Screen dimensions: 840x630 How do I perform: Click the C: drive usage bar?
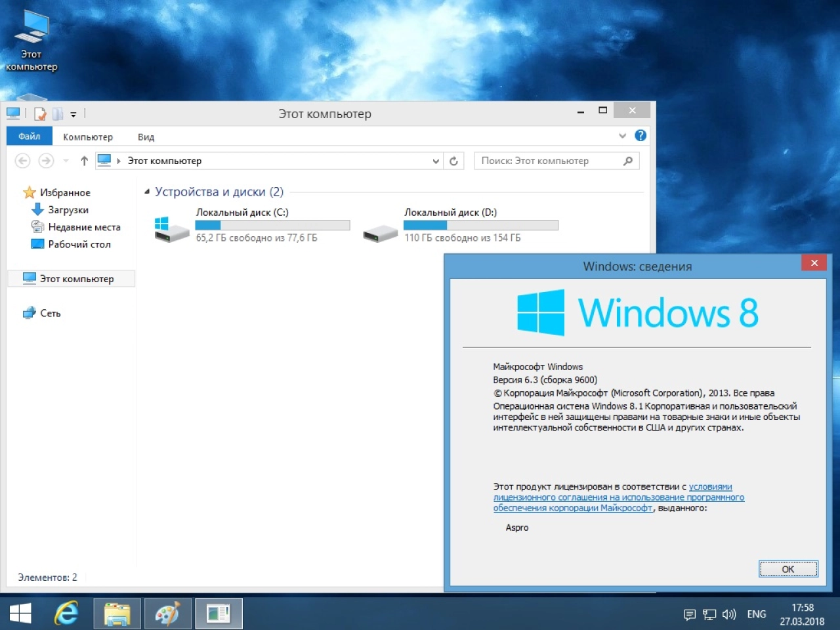pos(272,225)
